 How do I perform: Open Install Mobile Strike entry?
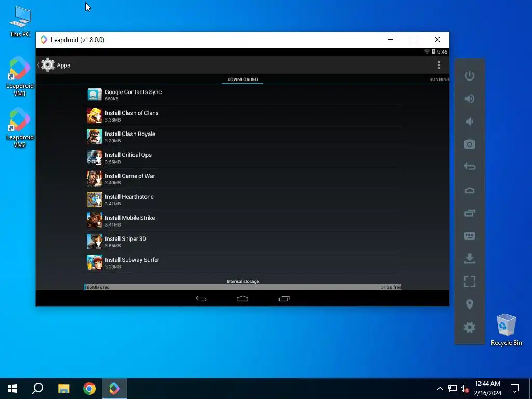coord(243,221)
